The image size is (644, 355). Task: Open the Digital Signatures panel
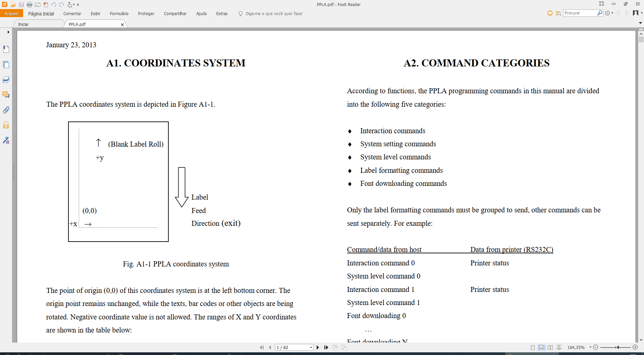[x=6, y=140]
